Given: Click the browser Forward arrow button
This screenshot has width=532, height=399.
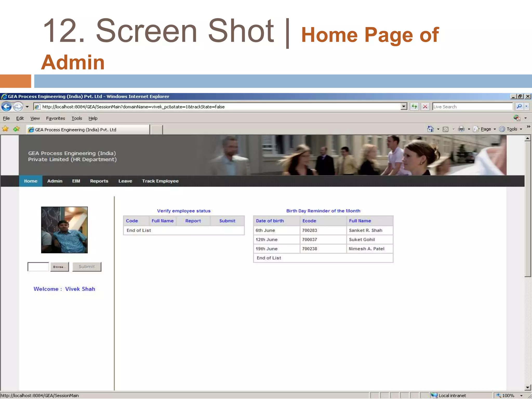Looking at the screenshot, I should [x=18, y=107].
